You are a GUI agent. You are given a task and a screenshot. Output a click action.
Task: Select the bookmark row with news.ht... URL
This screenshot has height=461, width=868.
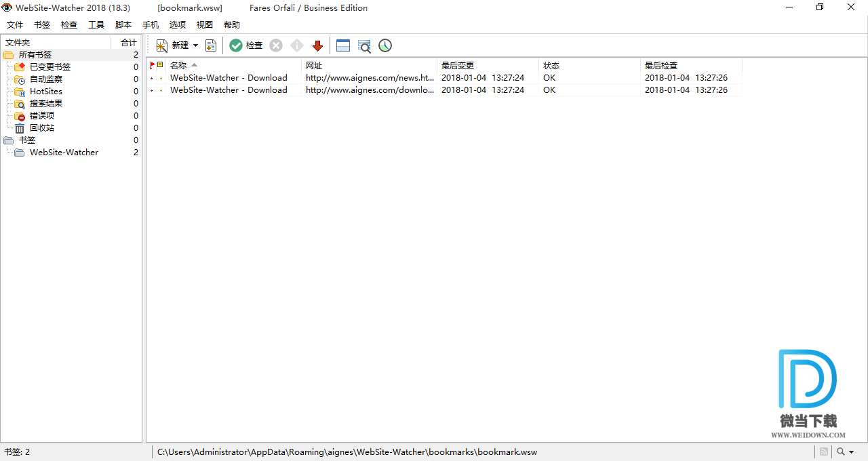[445, 78]
